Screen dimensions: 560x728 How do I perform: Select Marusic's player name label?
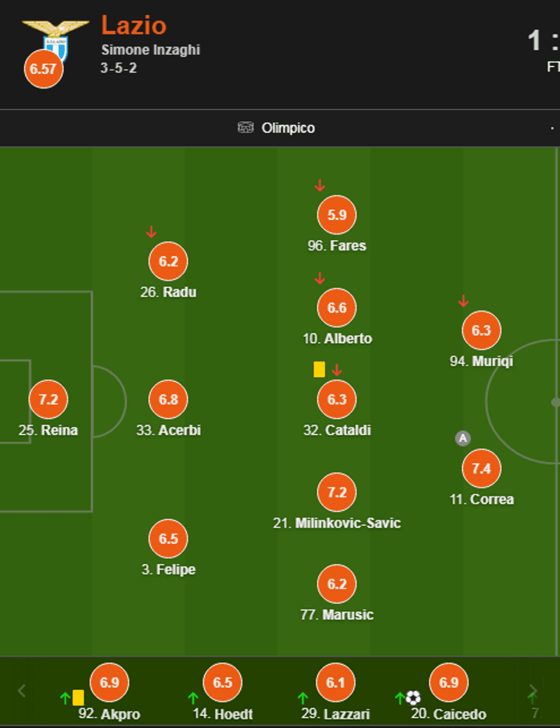(x=337, y=615)
